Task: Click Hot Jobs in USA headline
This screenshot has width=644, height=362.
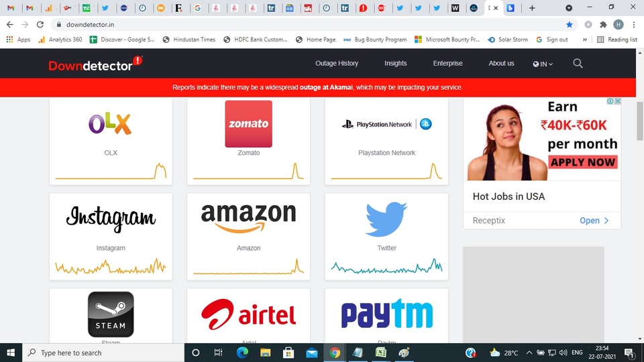Action: click(x=509, y=196)
